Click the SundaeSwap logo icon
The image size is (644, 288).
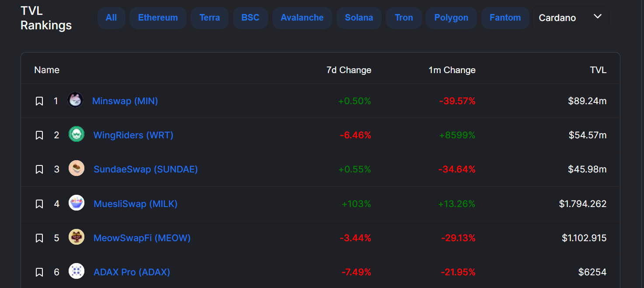coord(77,169)
